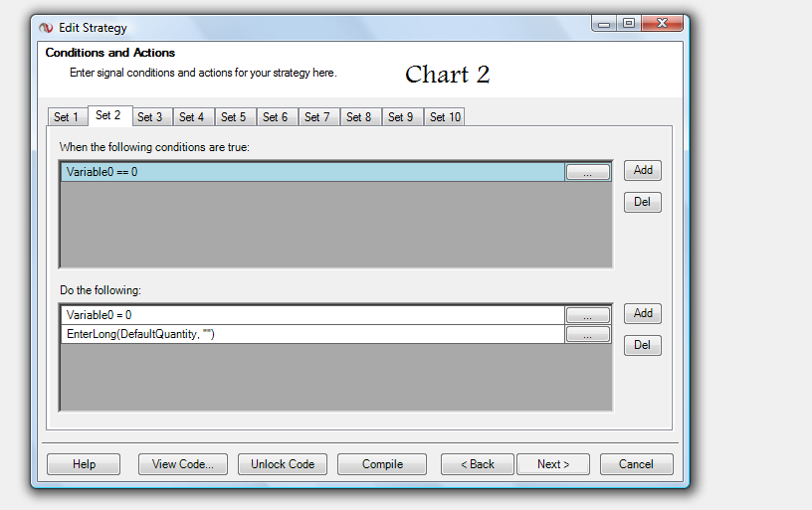Delete condition using conditions Del button
This screenshot has height=510, width=812.
point(643,202)
